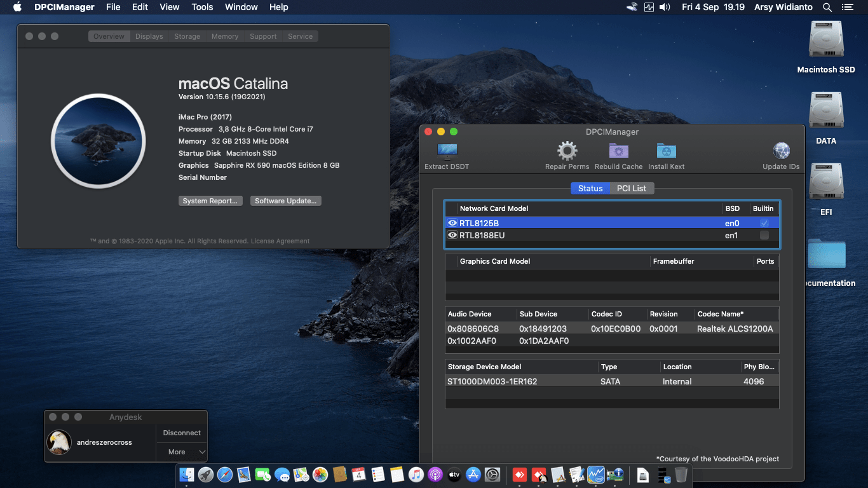Open the Apple TV app in dock
Screen dimensions: 868x488
[x=454, y=475]
